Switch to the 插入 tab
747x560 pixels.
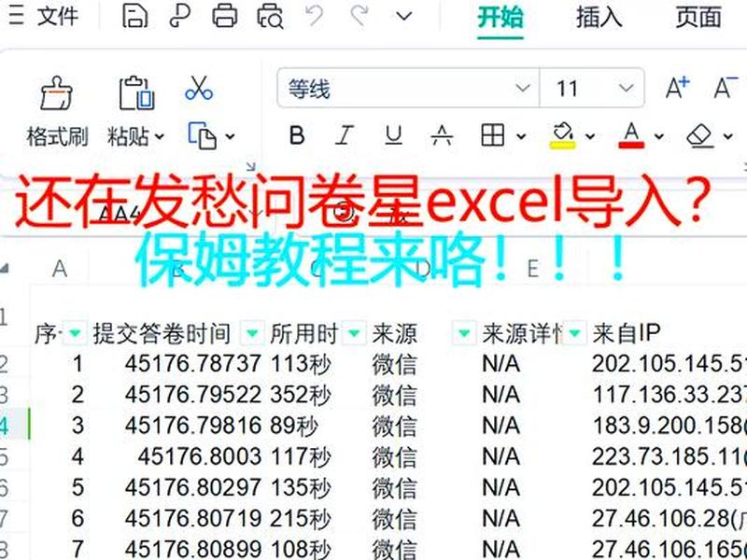click(599, 18)
